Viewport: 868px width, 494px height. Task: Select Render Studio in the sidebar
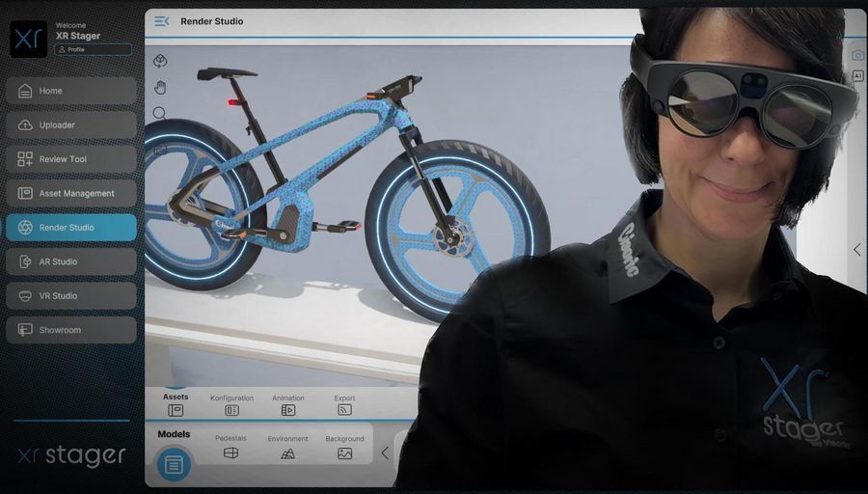(71, 228)
